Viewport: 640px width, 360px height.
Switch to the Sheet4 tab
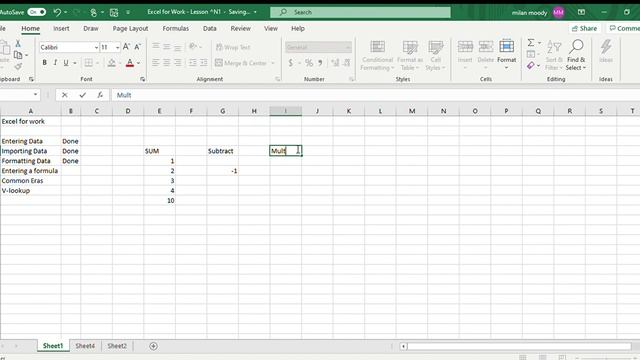pyautogui.click(x=85, y=346)
